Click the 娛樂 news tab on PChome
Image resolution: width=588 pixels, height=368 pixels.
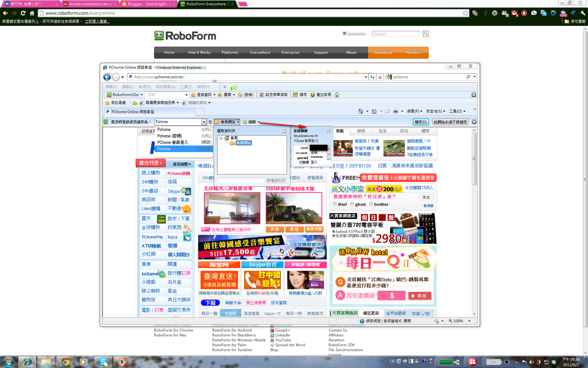tap(361, 131)
